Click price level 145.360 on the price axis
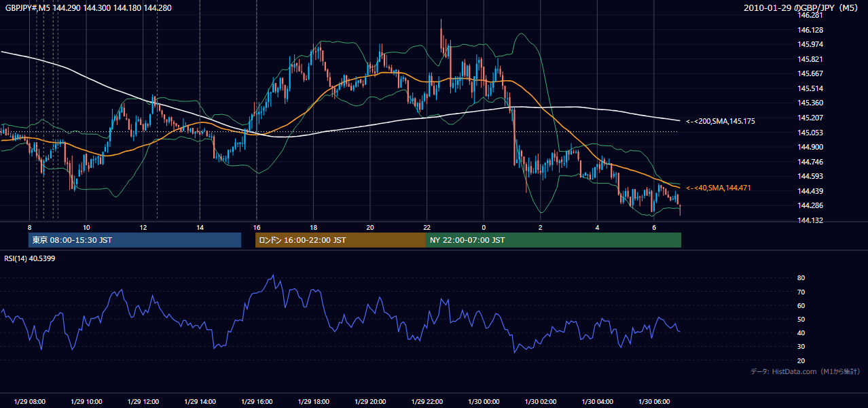Viewport: 868px width, 408px height. tap(810, 103)
